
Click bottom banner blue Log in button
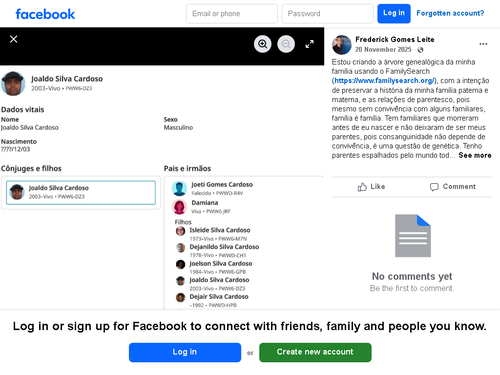pyautogui.click(x=185, y=352)
